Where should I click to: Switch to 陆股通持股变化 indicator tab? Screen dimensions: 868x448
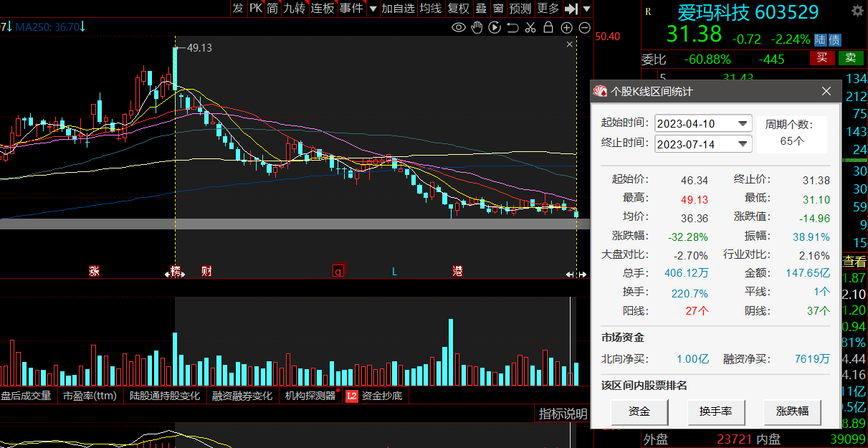[x=164, y=395]
